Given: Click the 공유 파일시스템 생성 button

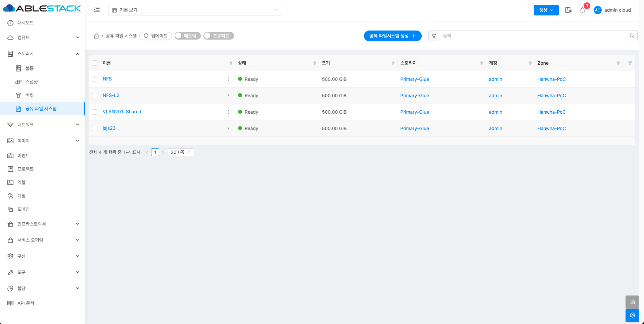Looking at the screenshot, I should 393,36.
